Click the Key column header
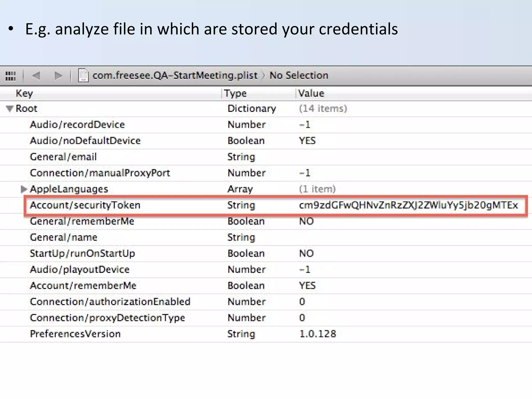The image size is (532, 399). pyautogui.click(x=24, y=93)
